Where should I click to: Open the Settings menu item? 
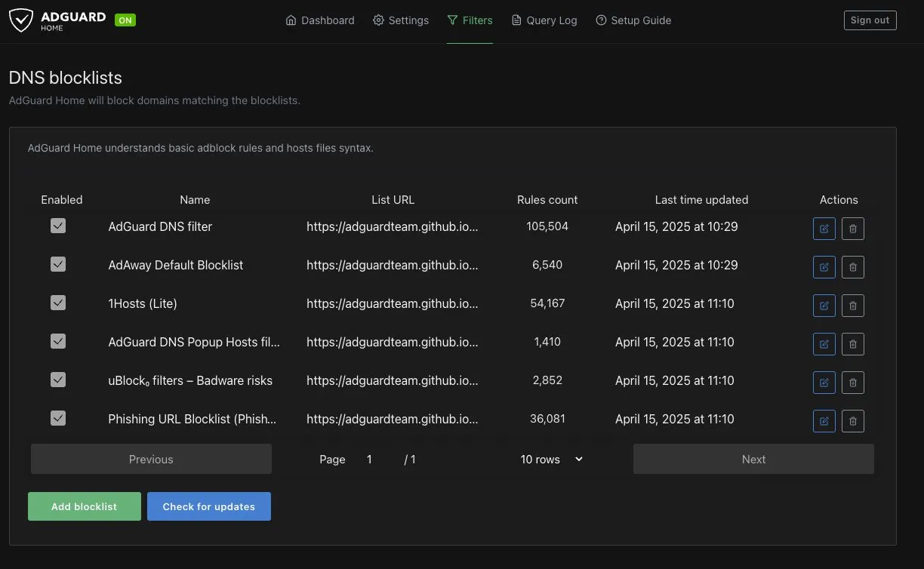pos(401,20)
